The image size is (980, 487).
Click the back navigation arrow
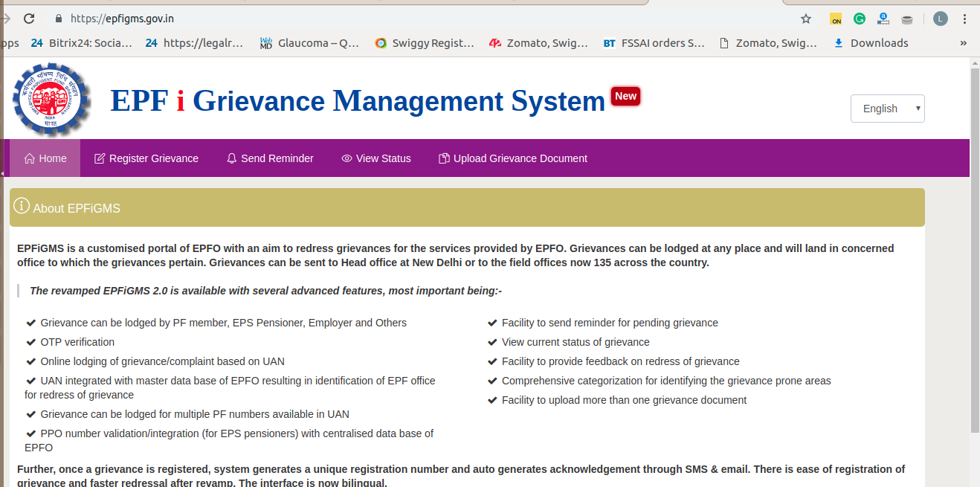point(7,18)
